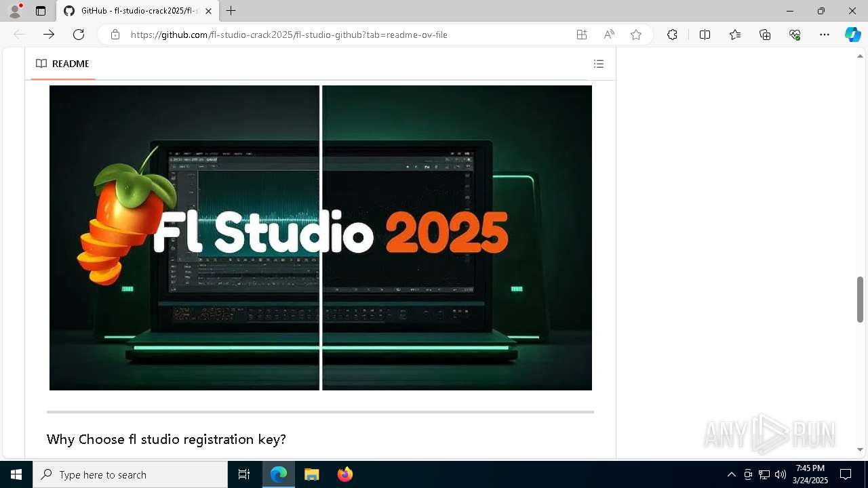Open the clock showing 7:45 PM
Image resolution: width=868 pixels, height=488 pixels.
click(x=810, y=474)
